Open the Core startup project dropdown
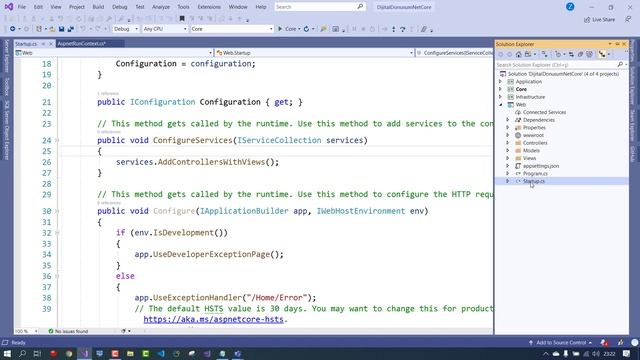The height and width of the screenshot is (360, 640). [x=231, y=29]
